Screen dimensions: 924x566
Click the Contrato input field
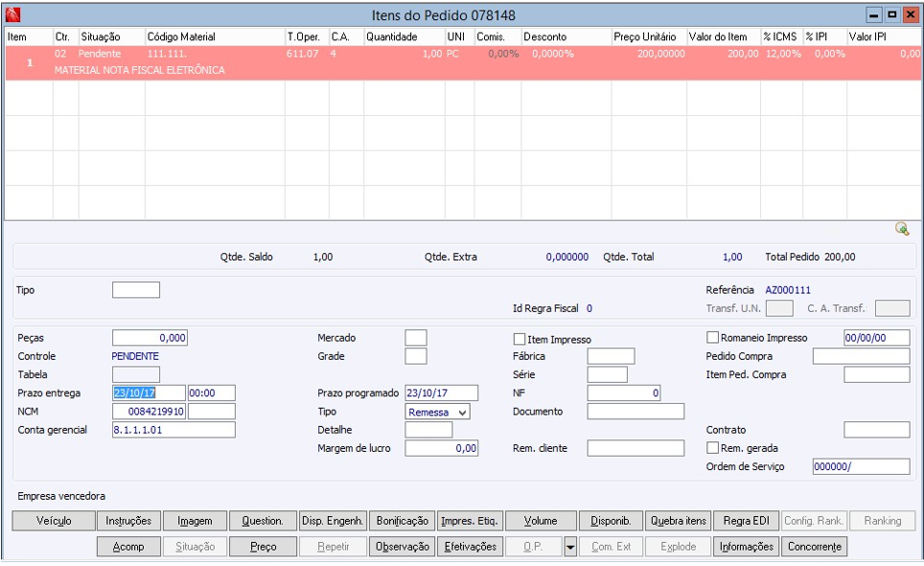point(877,429)
